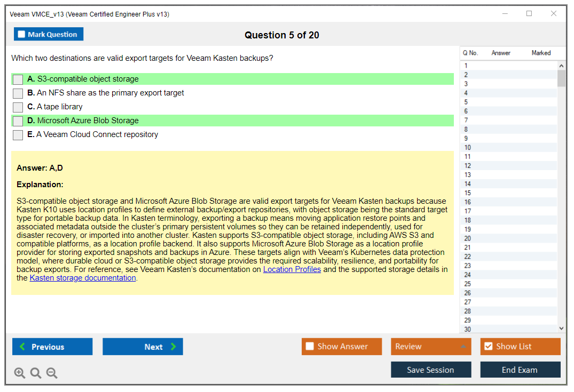Select question 26 in the list
574x392 pixels.
[x=509, y=293]
